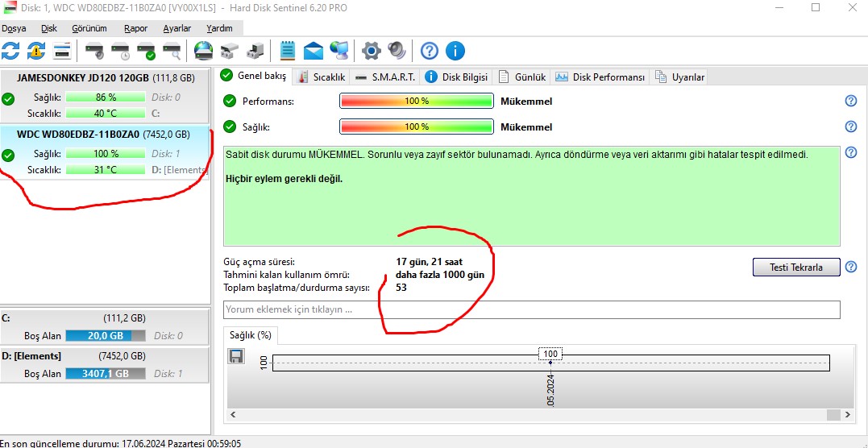Open the Görünüm menu
The image size is (868, 448).
(x=89, y=28)
